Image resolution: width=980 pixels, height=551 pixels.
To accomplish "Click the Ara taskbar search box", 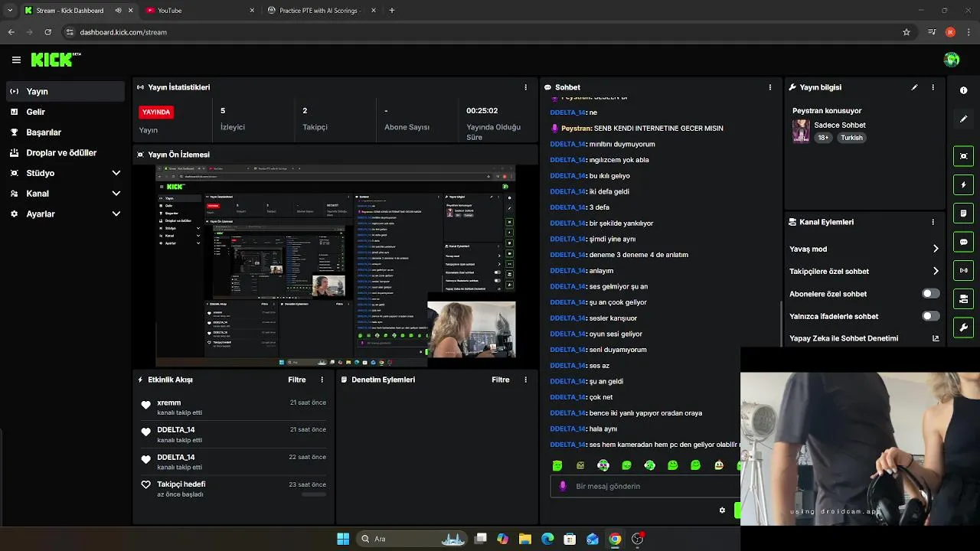I will [412, 539].
